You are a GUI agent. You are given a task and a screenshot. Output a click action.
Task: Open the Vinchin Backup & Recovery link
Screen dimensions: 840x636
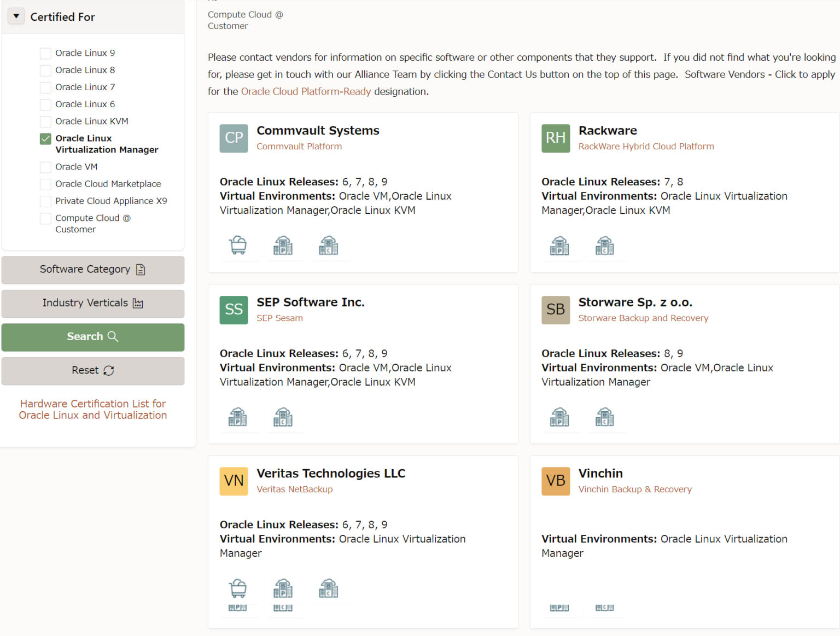(x=634, y=489)
